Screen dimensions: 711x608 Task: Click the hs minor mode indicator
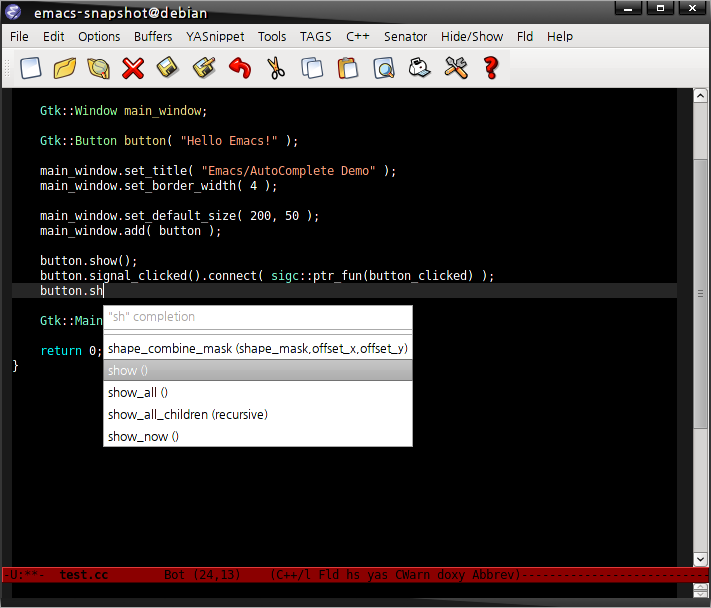coord(353,575)
